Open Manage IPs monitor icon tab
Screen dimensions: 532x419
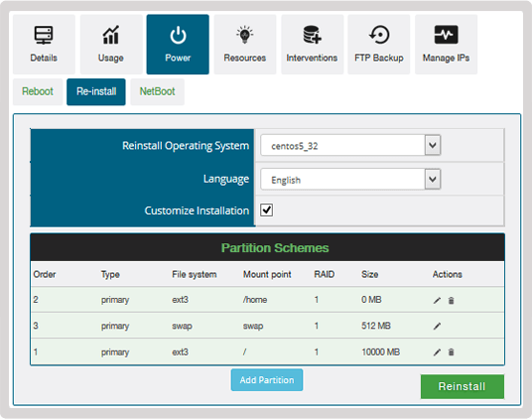[446, 44]
